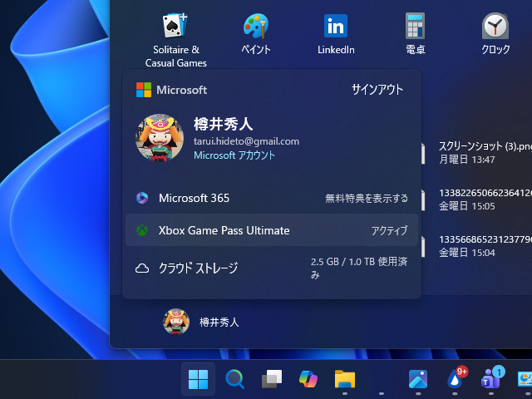
Task: Click the Xbox logo icon
Action: pyautogui.click(x=142, y=230)
